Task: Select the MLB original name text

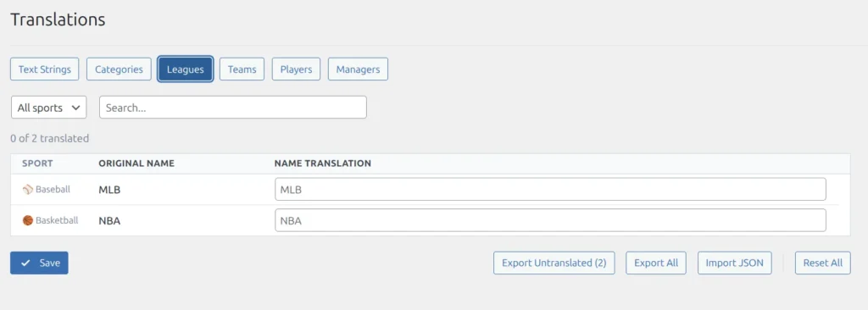Action: pyautogui.click(x=109, y=190)
